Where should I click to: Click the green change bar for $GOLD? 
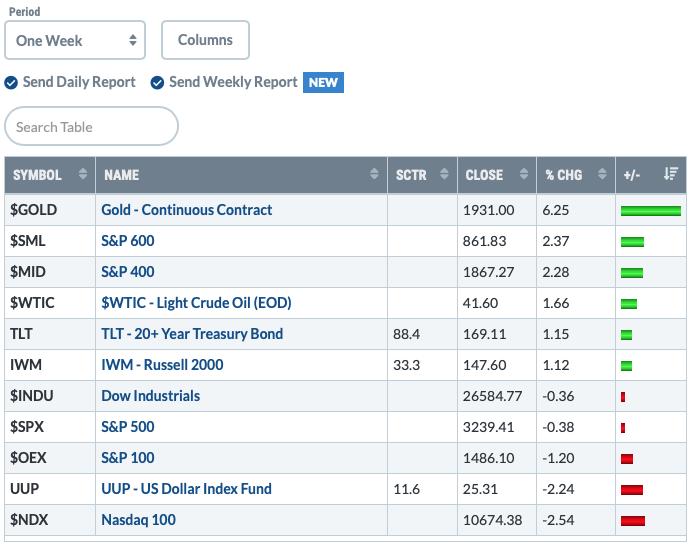pos(651,211)
